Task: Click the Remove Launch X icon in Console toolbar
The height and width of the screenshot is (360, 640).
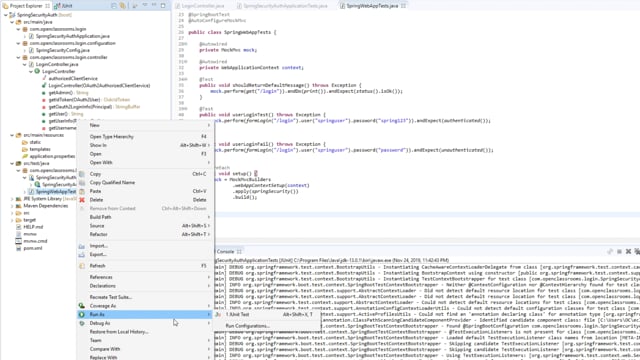Action: tap(628, 252)
